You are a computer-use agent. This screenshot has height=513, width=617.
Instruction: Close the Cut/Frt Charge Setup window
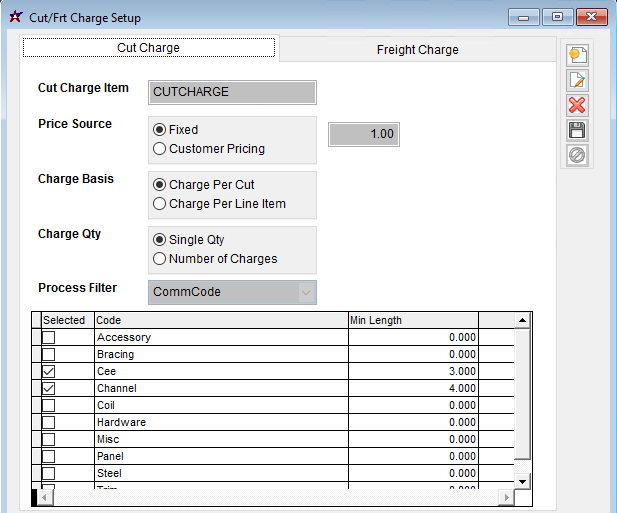(x=591, y=17)
